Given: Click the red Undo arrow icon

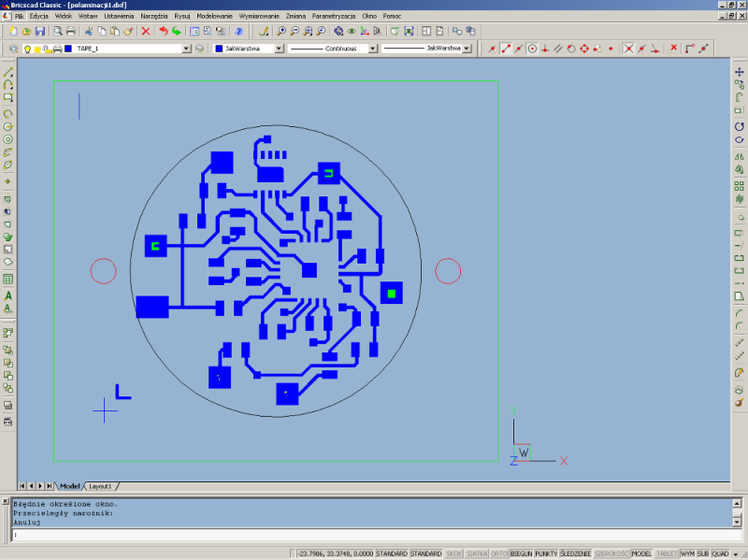Looking at the screenshot, I should tap(164, 31).
